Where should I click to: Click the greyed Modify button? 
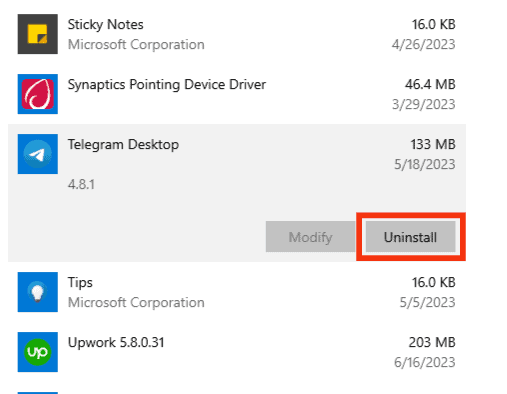pyautogui.click(x=310, y=237)
